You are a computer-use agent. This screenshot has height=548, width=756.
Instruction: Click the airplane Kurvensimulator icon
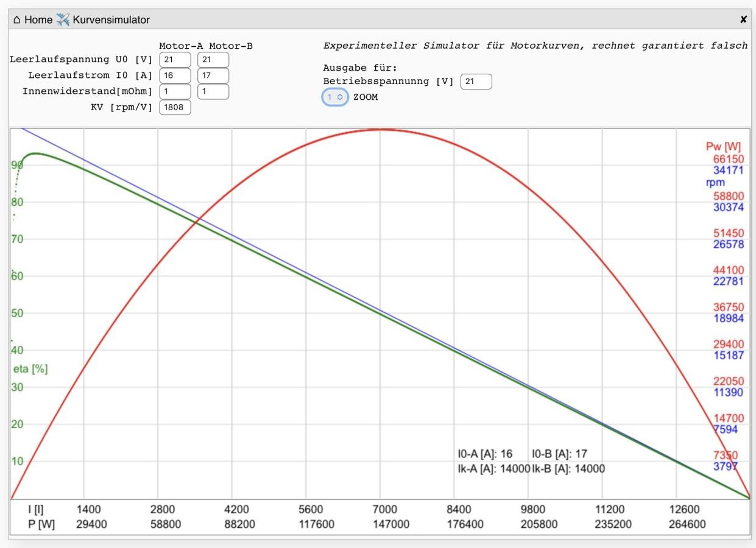[63, 19]
